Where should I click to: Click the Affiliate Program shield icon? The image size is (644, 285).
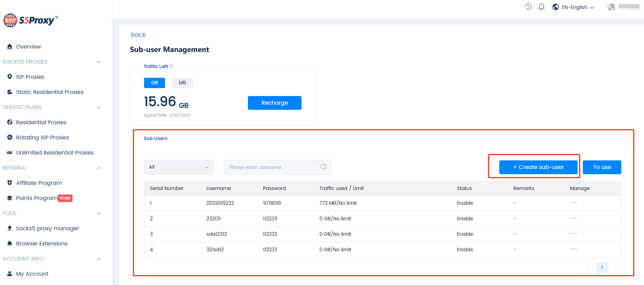(x=10, y=183)
